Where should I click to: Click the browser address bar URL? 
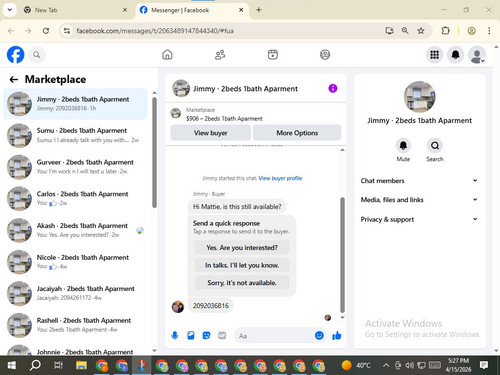(x=155, y=31)
